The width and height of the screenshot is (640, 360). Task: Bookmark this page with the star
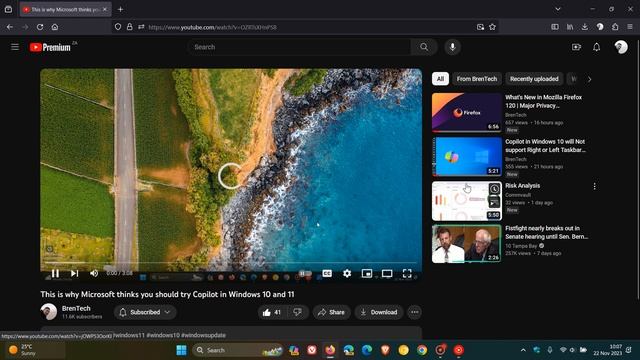point(492,27)
